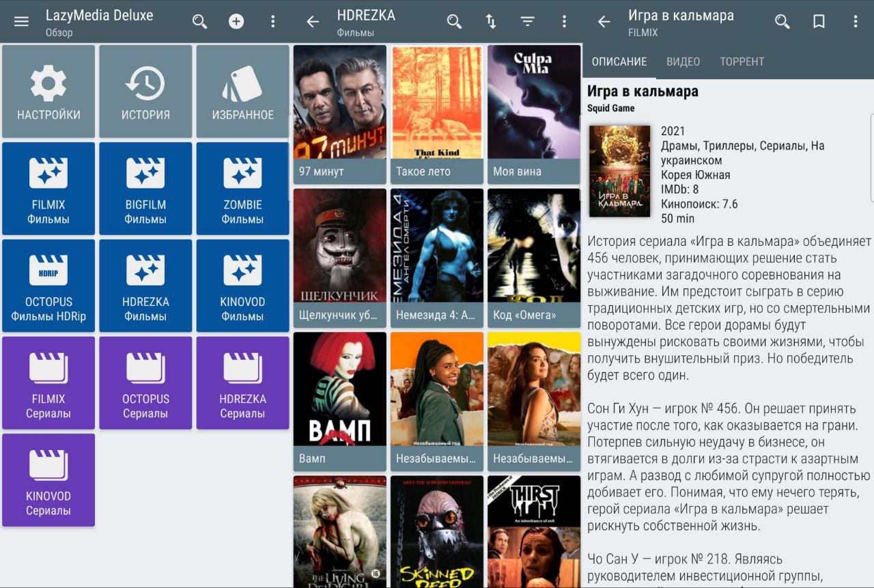This screenshot has height=588, width=874.
Task: Open the THIRST movie poster
Action: click(534, 531)
